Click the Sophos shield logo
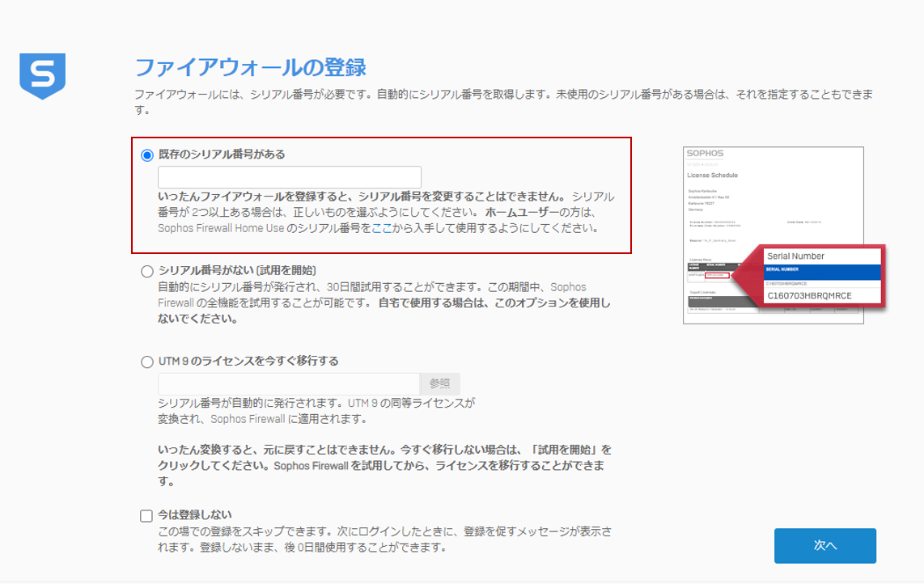 pyautogui.click(x=42, y=76)
